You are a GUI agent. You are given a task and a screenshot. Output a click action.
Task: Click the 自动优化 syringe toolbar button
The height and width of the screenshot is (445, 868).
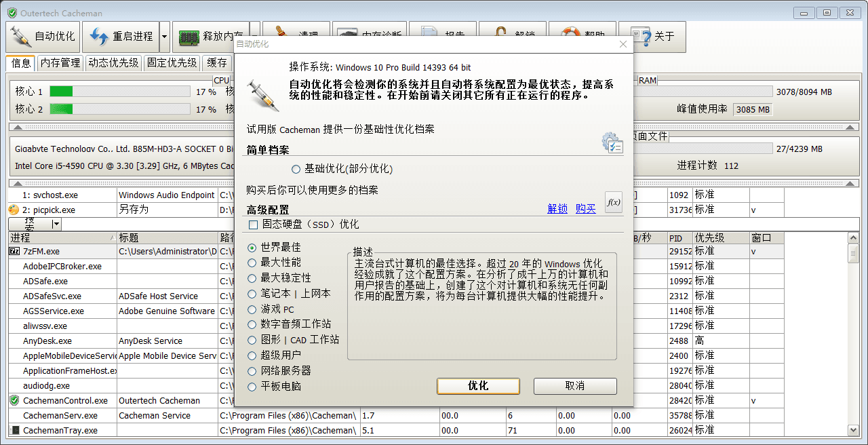click(x=43, y=37)
